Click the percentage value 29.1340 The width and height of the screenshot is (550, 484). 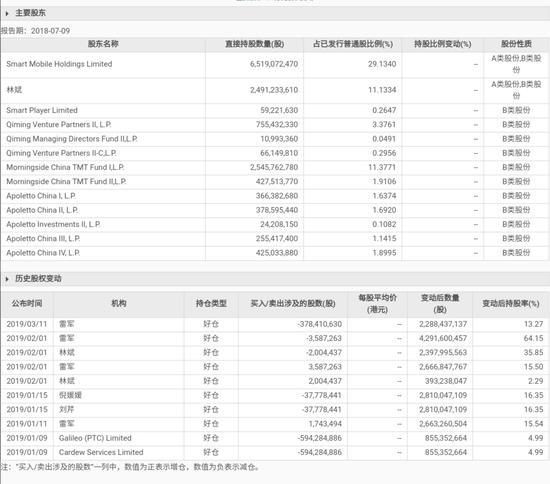click(x=382, y=64)
